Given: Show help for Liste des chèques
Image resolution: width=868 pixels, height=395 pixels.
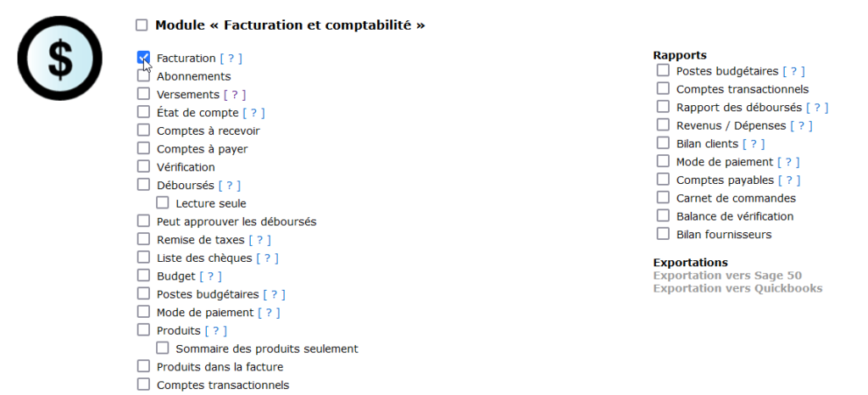Looking at the screenshot, I should (x=267, y=258).
